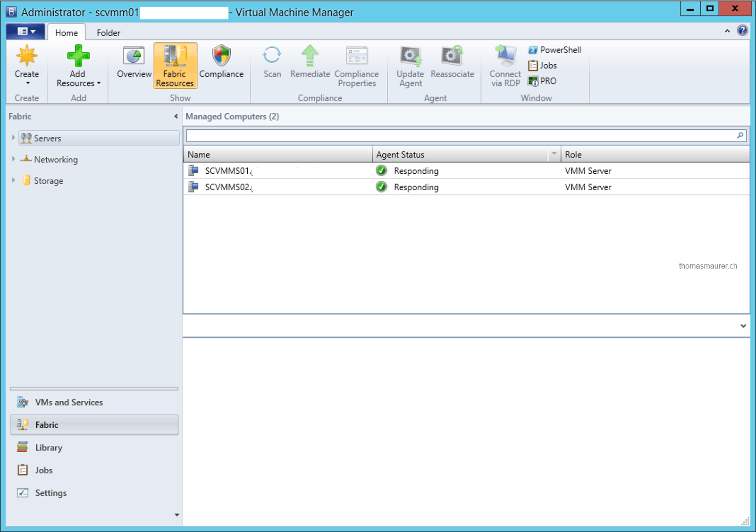Click the Add Resources green plus icon
756x532 pixels.
point(78,56)
